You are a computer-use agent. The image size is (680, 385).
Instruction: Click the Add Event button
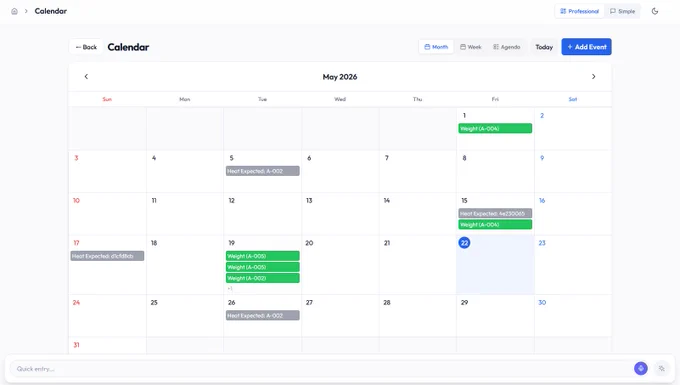point(586,47)
